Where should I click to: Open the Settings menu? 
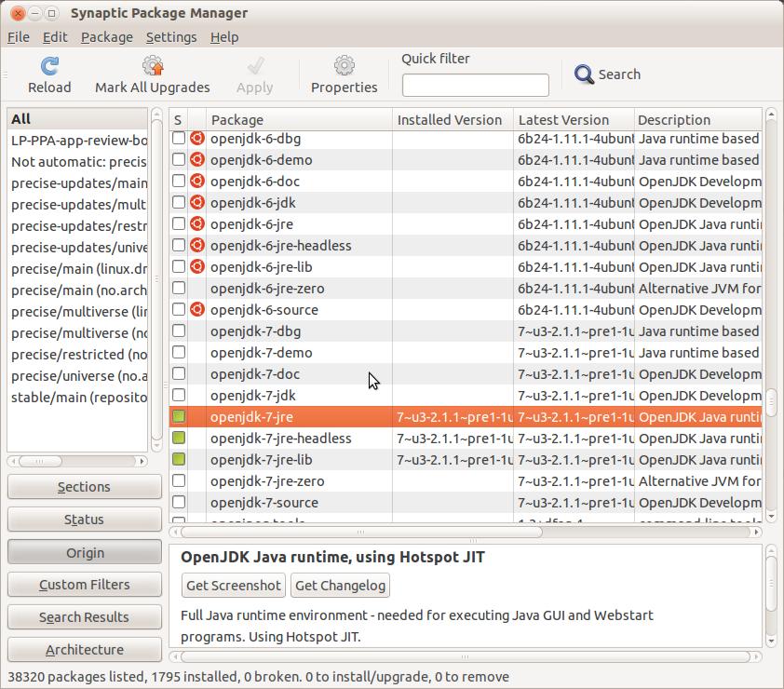[x=171, y=37]
